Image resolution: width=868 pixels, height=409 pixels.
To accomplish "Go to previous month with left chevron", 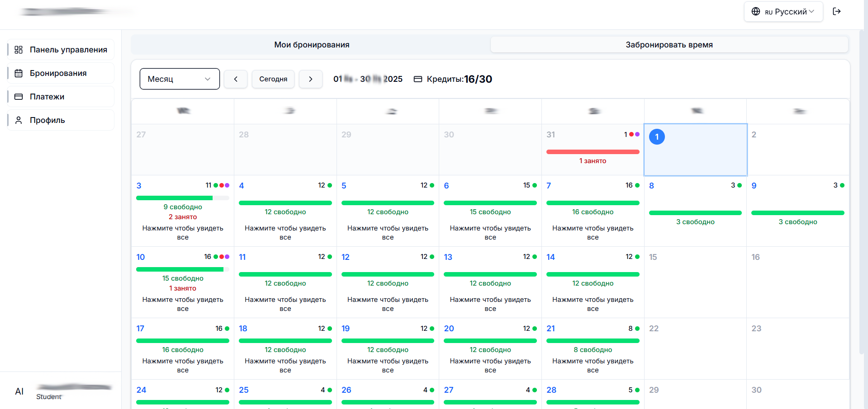I will click(236, 79).
